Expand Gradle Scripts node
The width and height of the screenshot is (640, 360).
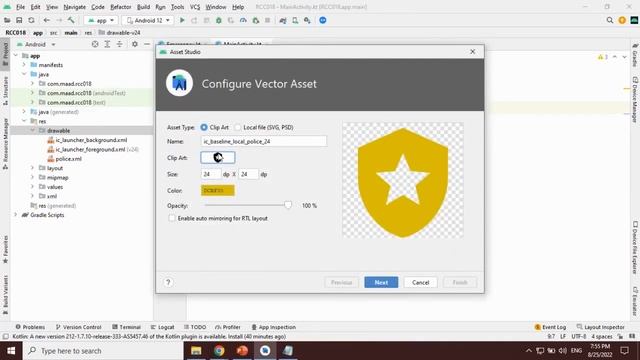point(16,215)
